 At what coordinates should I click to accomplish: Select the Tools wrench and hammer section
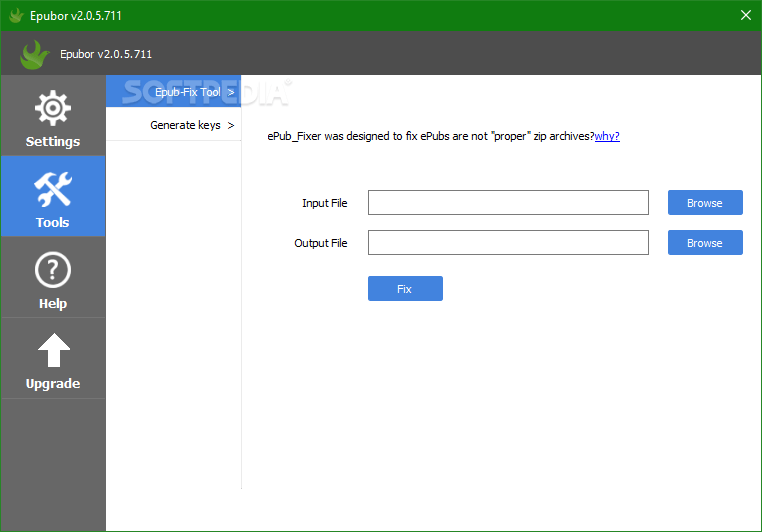[53, 196]
